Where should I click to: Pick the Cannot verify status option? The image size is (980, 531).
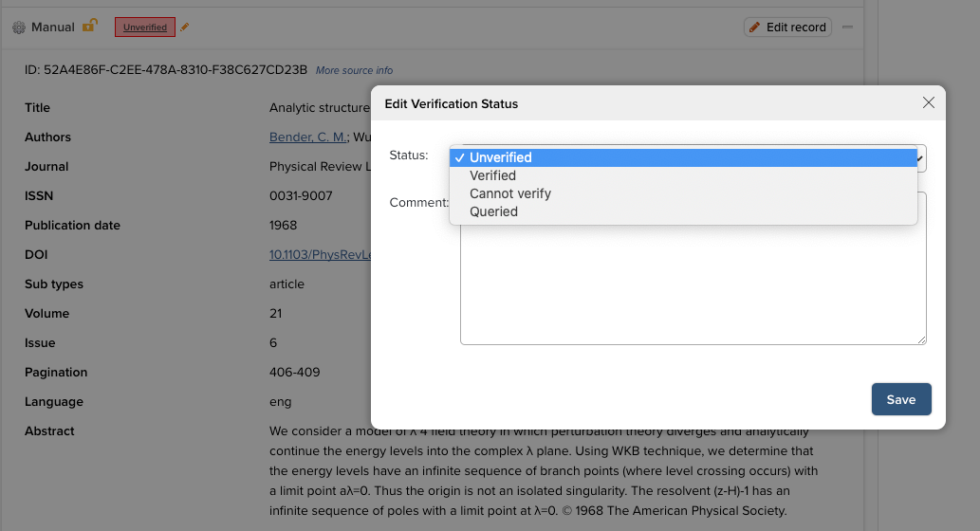click(x=509, y=193)
